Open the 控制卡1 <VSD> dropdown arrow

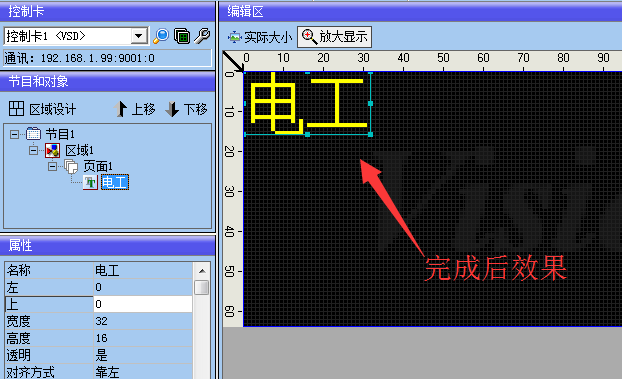point(139,36)
